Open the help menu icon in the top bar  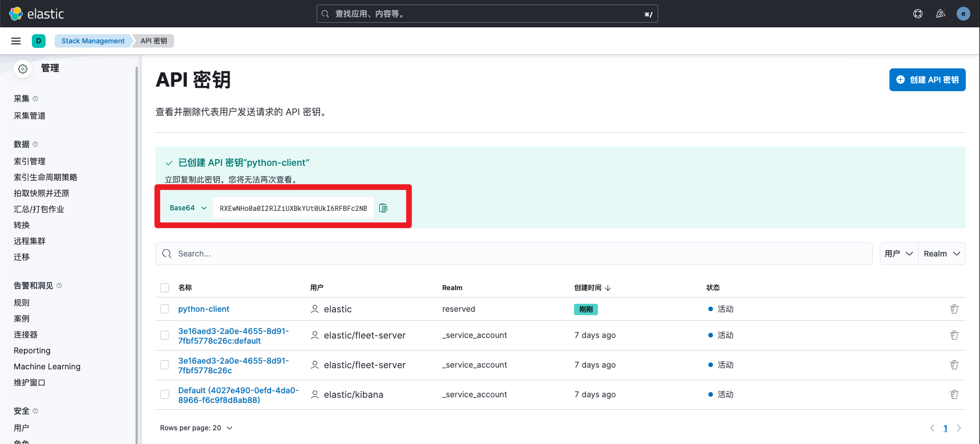coord(918,14)
